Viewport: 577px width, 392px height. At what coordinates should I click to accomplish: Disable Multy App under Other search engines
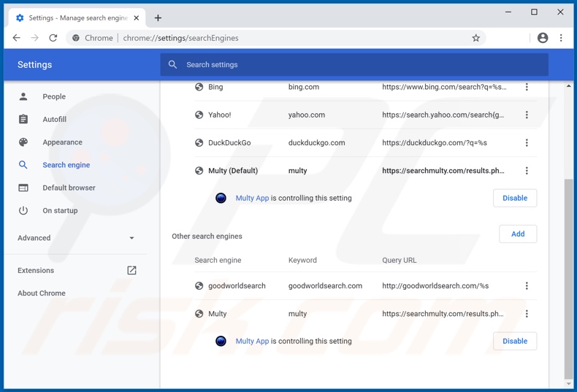(515, 341)
